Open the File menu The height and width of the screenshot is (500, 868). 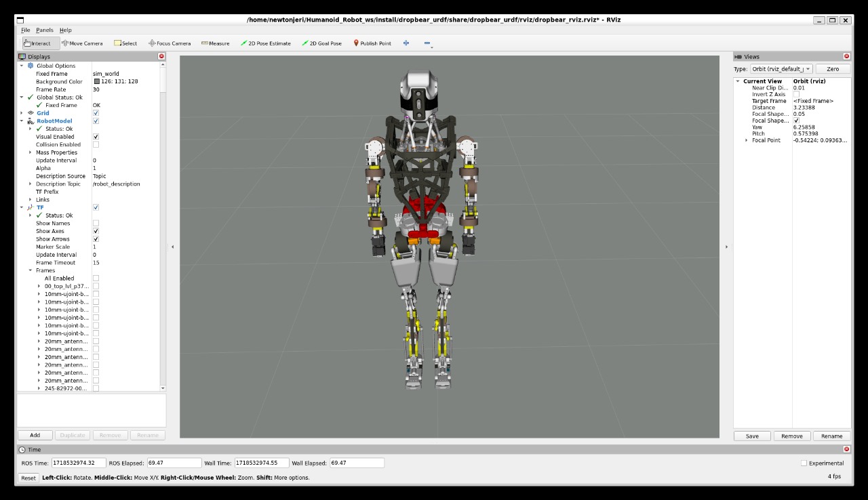coord(25,30)
